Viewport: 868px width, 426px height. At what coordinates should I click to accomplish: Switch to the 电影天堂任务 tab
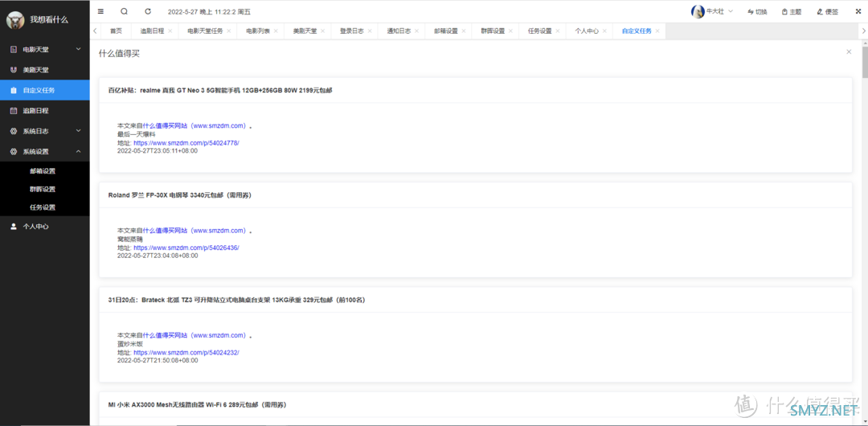click(x=205, y=31)
